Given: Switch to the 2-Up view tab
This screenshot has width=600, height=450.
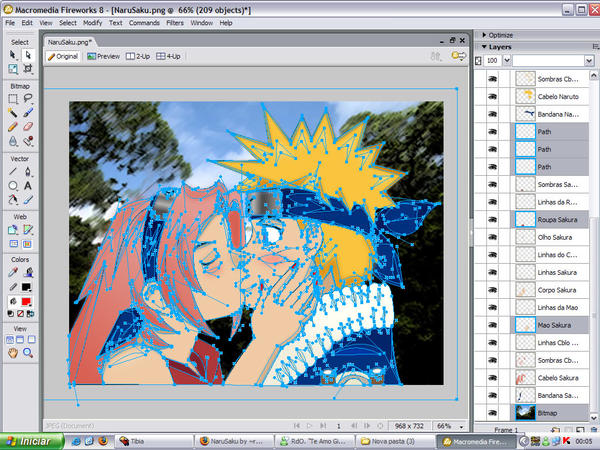Looking at the screenshot, I should [138, 57].
